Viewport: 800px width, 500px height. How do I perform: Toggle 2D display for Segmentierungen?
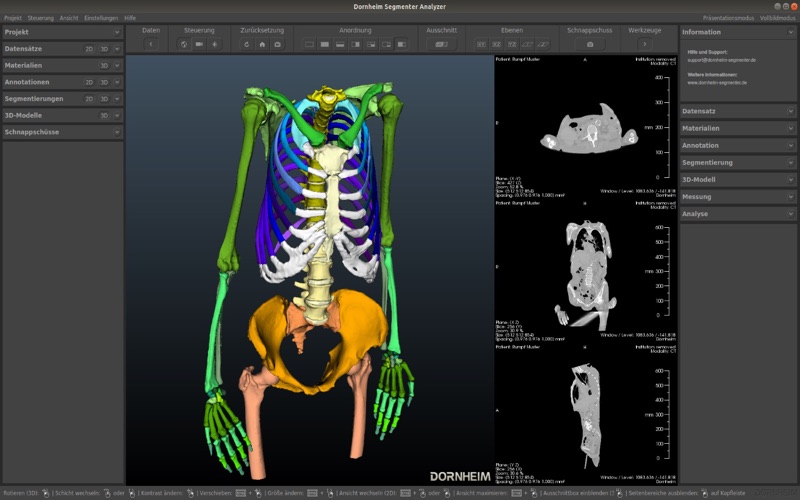pyautogui.click(x=89, y=99)
